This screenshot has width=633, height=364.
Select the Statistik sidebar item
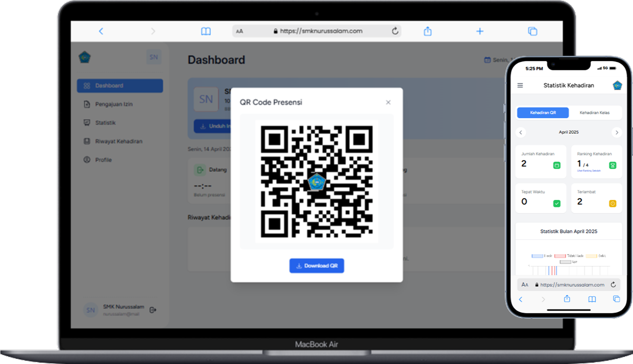pos(105,123)
